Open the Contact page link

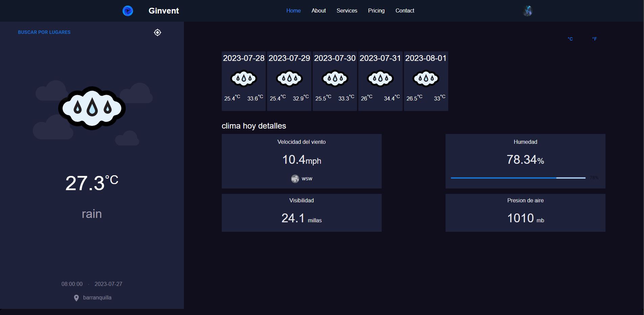[405, 11]
